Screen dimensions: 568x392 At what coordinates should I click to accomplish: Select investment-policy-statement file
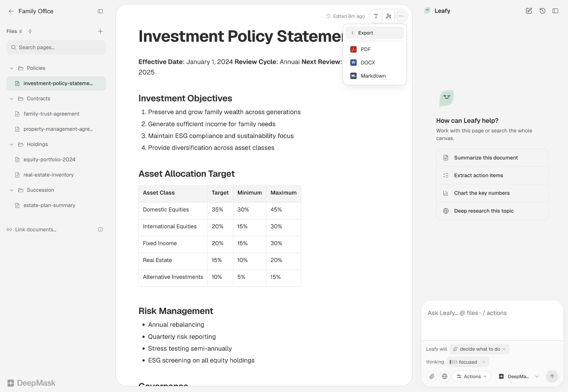56,83
